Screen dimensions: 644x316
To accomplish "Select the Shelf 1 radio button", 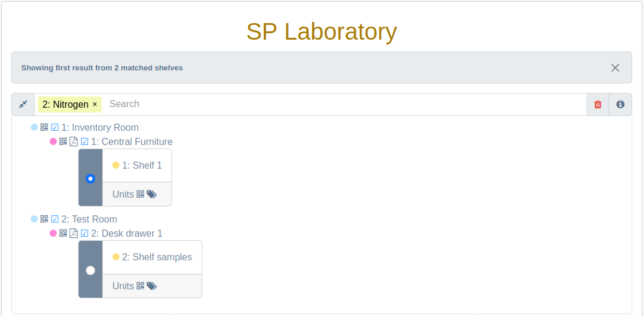I will 90,179.
